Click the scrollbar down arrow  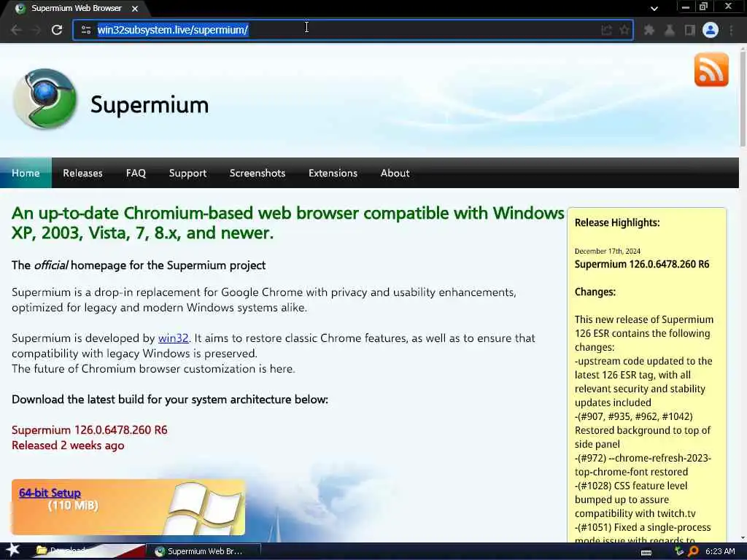[743, 537]
